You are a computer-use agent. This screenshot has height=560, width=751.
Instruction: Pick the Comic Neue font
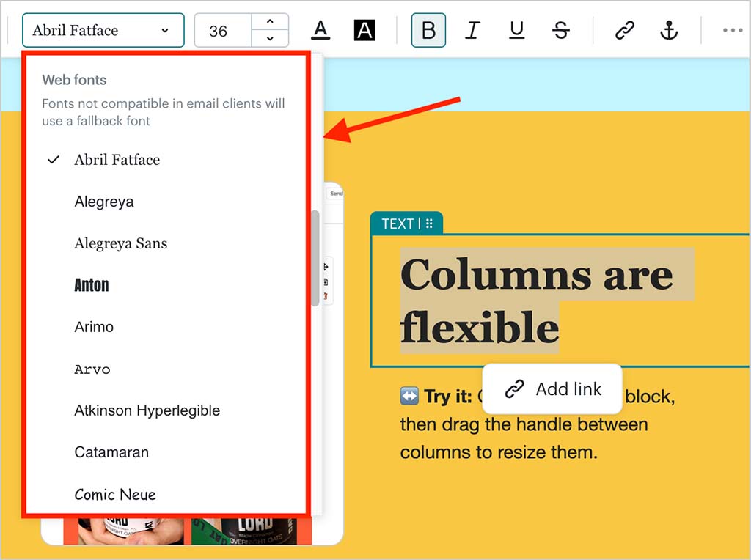[165, 494]
